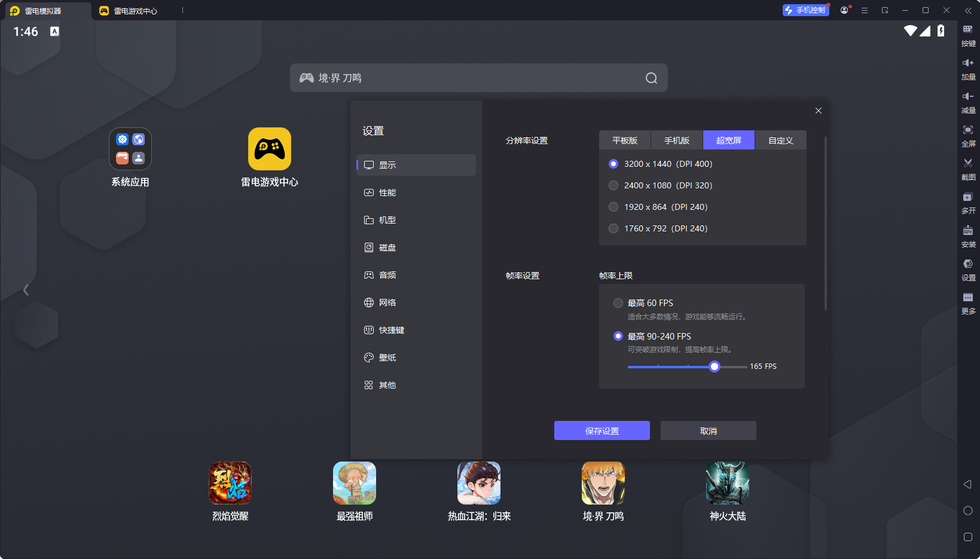Tap the Android home circle button
The image size is (980, 559).
(968, 511)
